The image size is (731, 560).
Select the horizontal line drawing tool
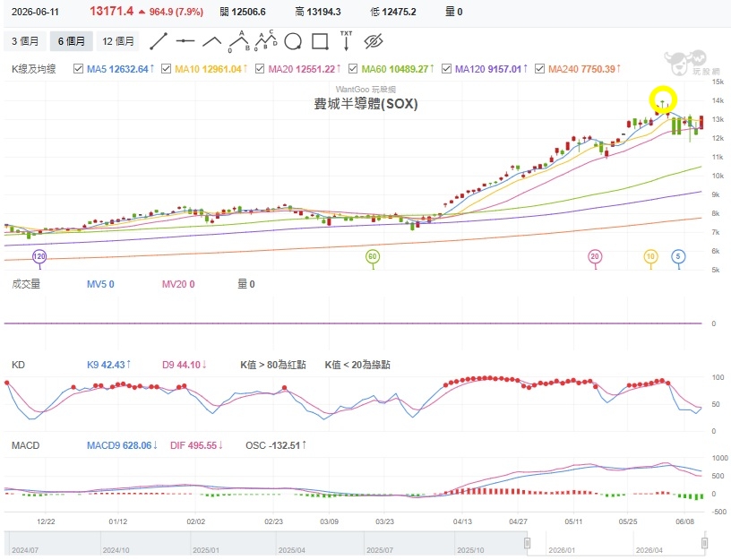pos(185,41)
